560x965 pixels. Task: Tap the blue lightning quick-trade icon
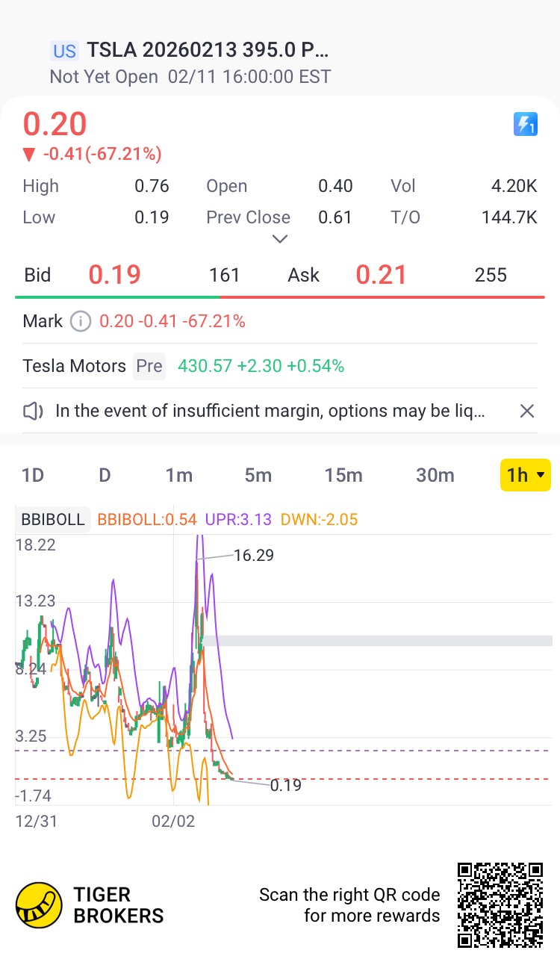point(526,124)
